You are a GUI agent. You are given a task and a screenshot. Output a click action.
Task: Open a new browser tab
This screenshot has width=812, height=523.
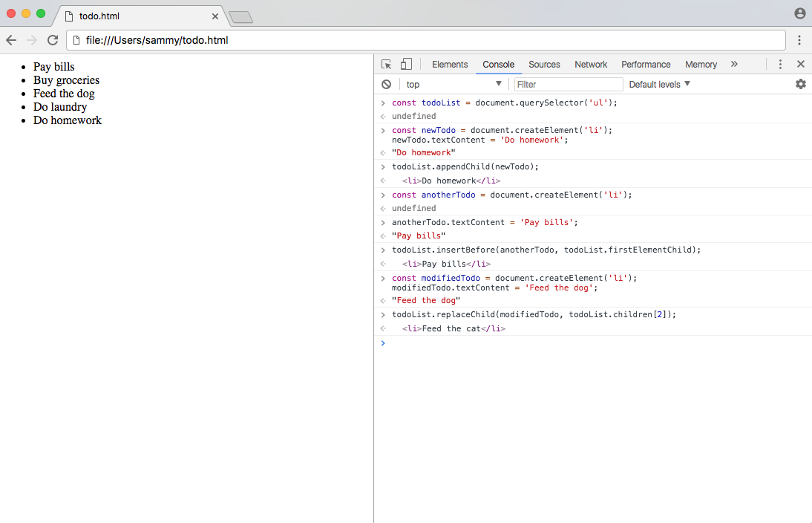[x=240, y=16]
